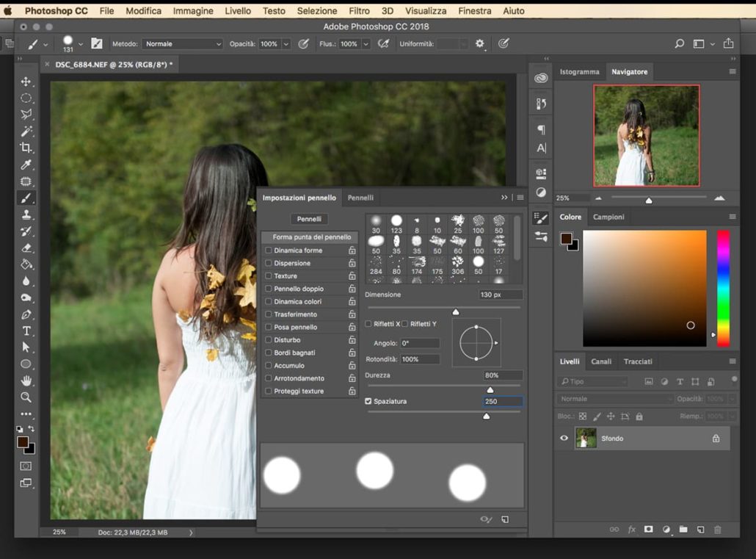Open the Metodo blend mode dropdown

(x=182, y=44)
